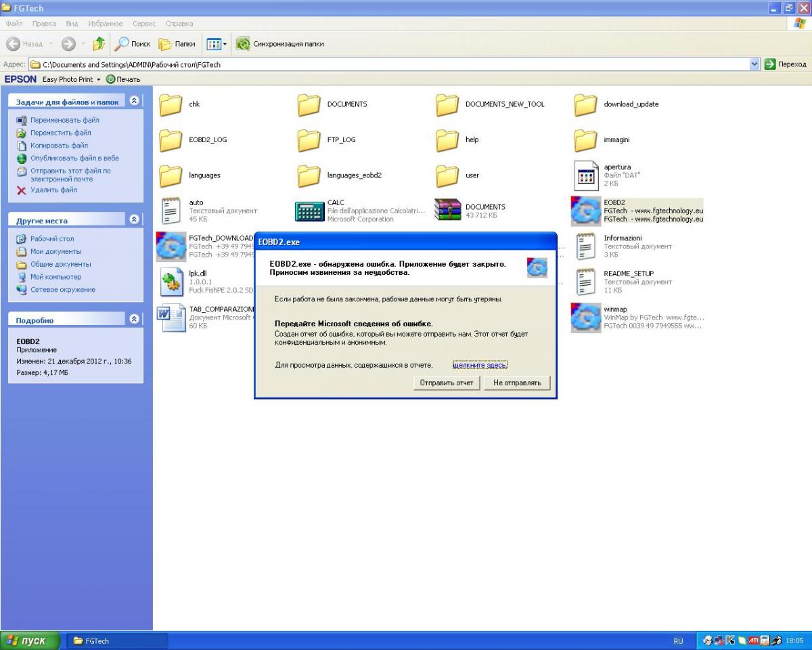This screenshot has height=650, width=812.
Task: Click Отправить отчет button in error dialog
Action: click(x=447, y=383)
